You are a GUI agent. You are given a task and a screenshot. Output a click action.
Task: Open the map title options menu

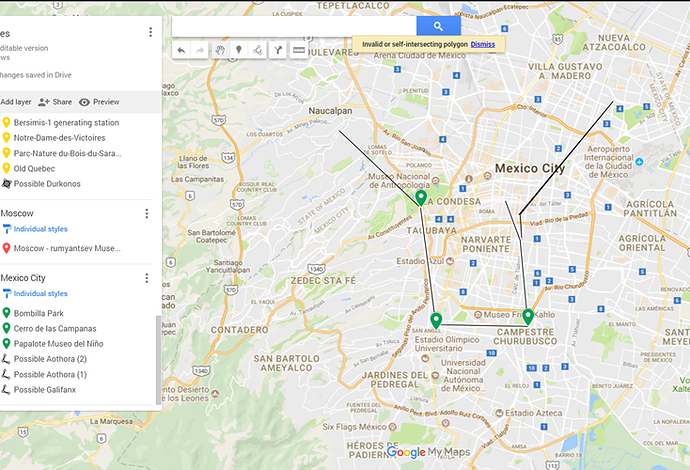tap(150, 33)
